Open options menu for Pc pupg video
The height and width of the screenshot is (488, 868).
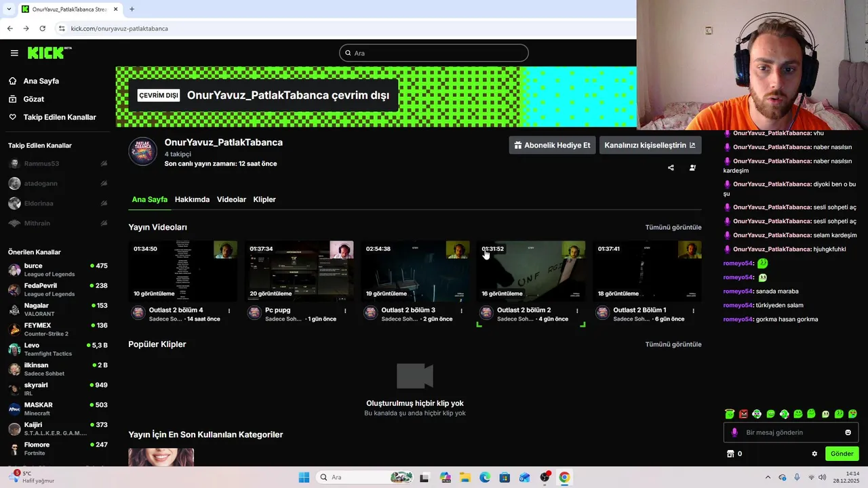[345, 310]
